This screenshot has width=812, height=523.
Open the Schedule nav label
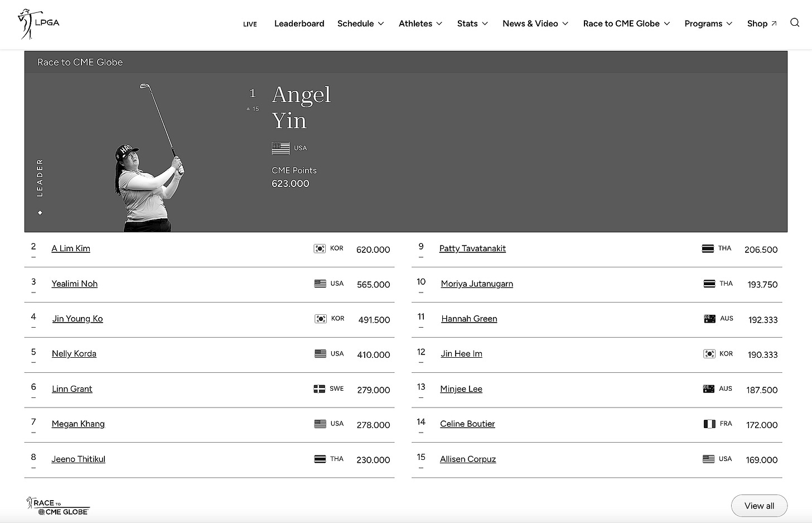[x=355, y=23]
